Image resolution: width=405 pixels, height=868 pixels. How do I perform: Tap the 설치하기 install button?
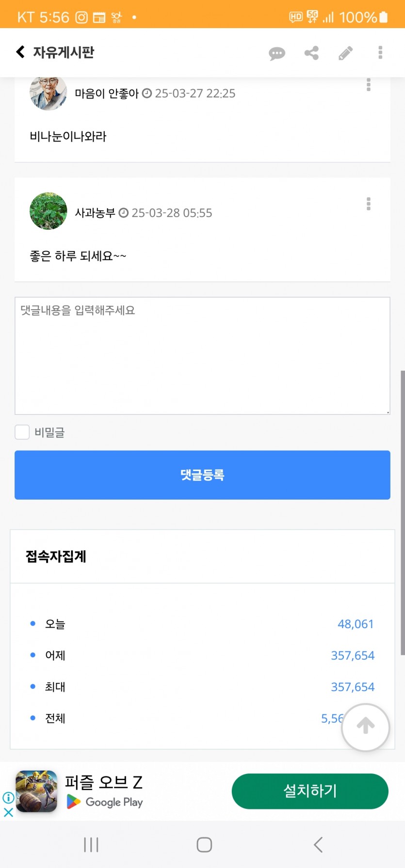pos(310,791)
